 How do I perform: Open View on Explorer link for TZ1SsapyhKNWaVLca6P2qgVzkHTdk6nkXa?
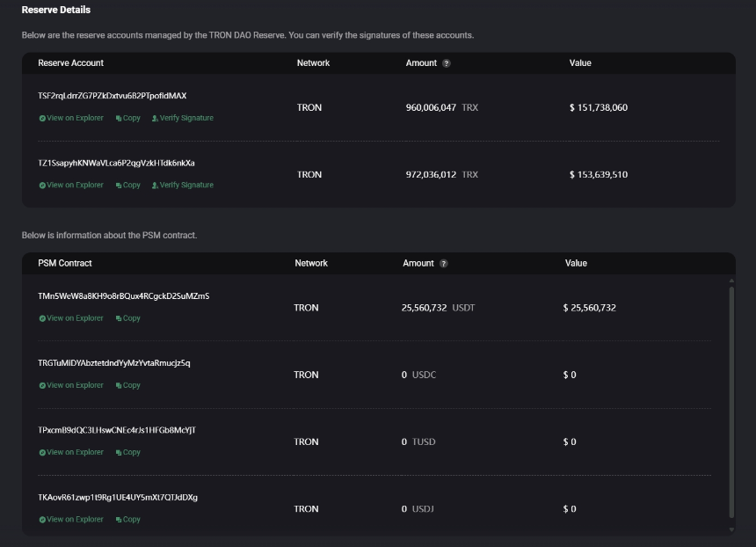tap(76, 185)
